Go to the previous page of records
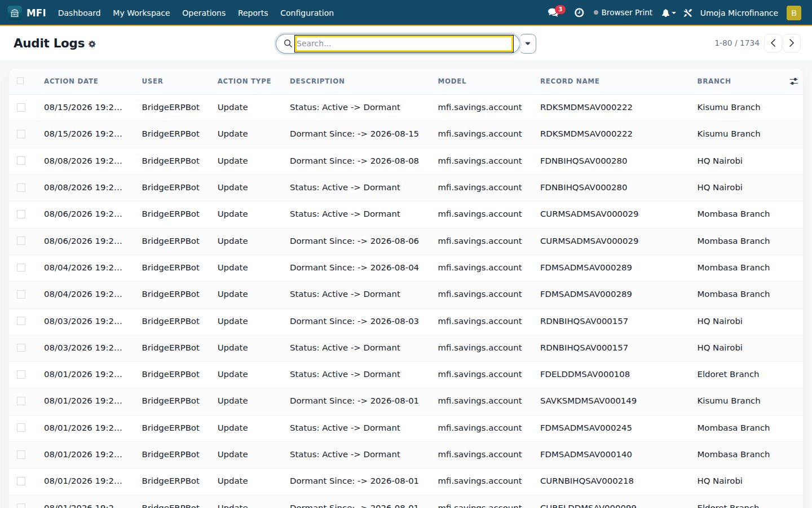Screen dimensions: 812x508 773,43
